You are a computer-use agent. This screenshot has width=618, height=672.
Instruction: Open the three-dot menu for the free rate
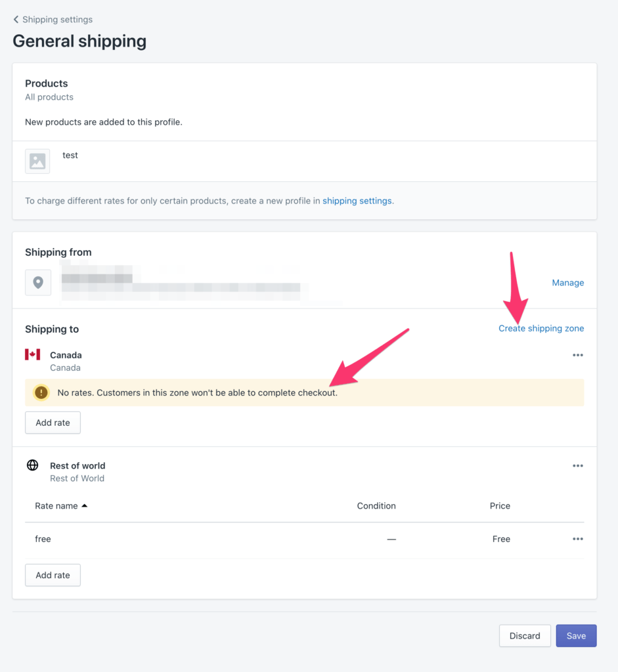click(577, 539)
